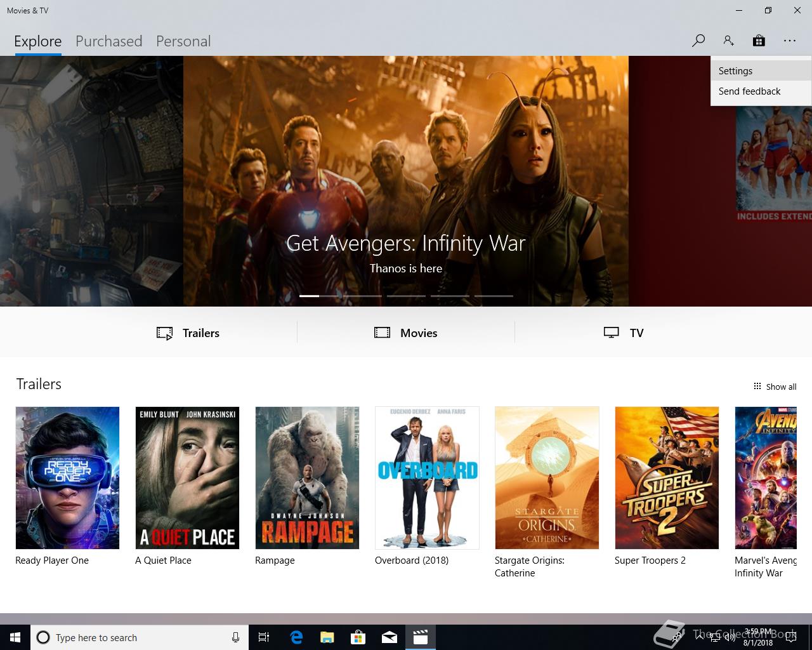Open Microsoft Store from the taskbar
Viewport: 812px width, 650px height.
pos(358,637)
